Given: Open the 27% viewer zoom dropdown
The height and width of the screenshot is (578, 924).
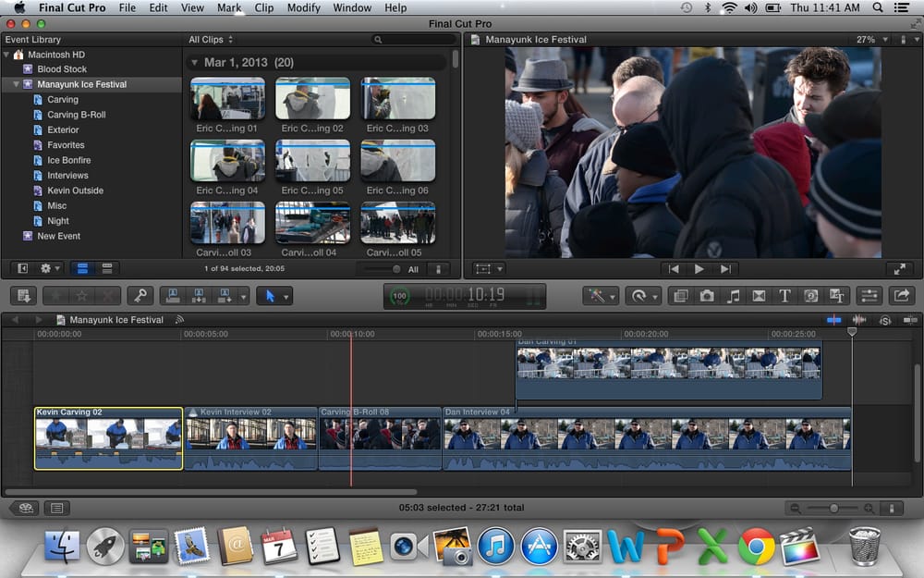Looking at the screenshot, I should [x=872, y=40].
